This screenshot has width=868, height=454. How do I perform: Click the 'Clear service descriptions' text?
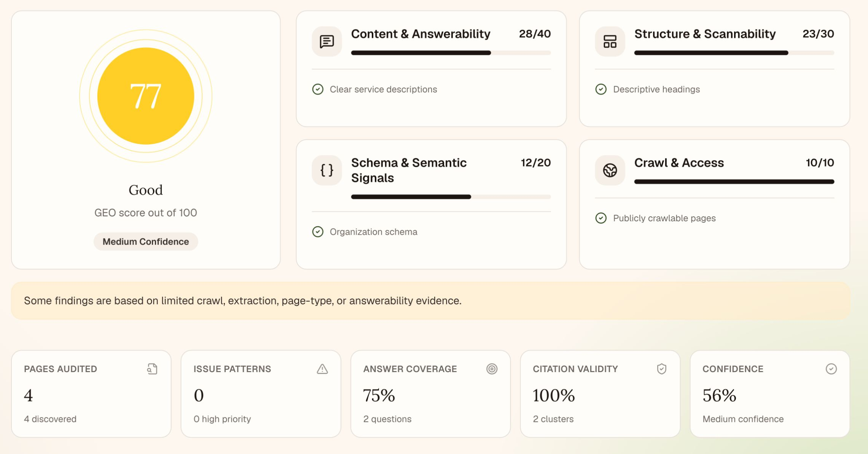coord(383,89)
